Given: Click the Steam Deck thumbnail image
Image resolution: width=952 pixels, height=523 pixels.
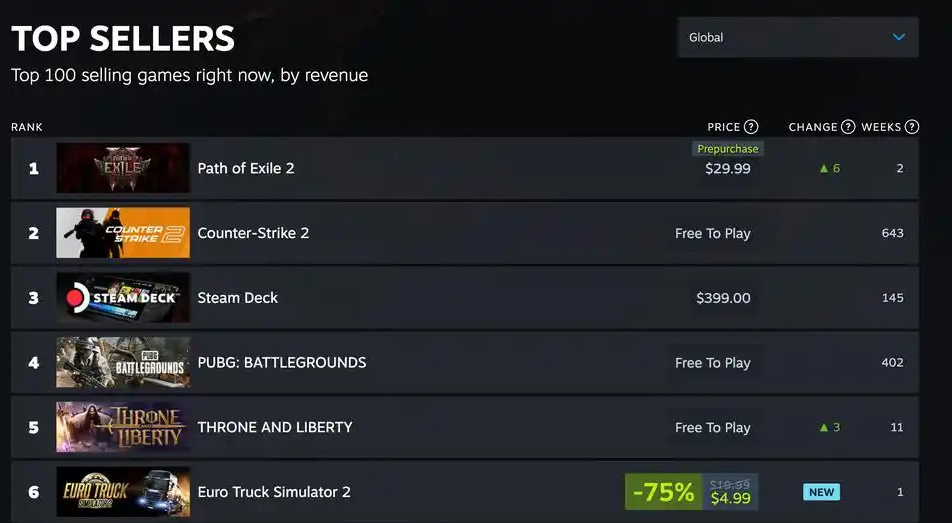Looking at the screenshot, I should click(x=123, y=297).
